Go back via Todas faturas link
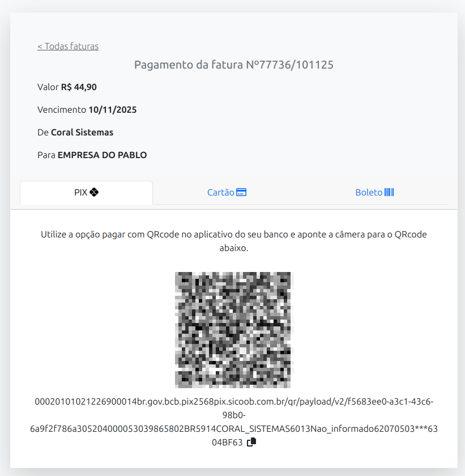The height and width of the screenshot is (476, 465). tap(68, 46)
